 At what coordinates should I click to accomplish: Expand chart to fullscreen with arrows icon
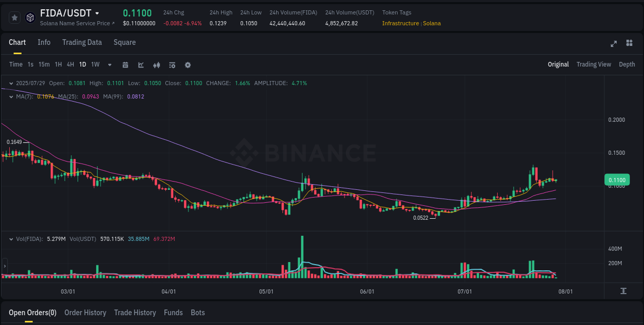point(613,44)
